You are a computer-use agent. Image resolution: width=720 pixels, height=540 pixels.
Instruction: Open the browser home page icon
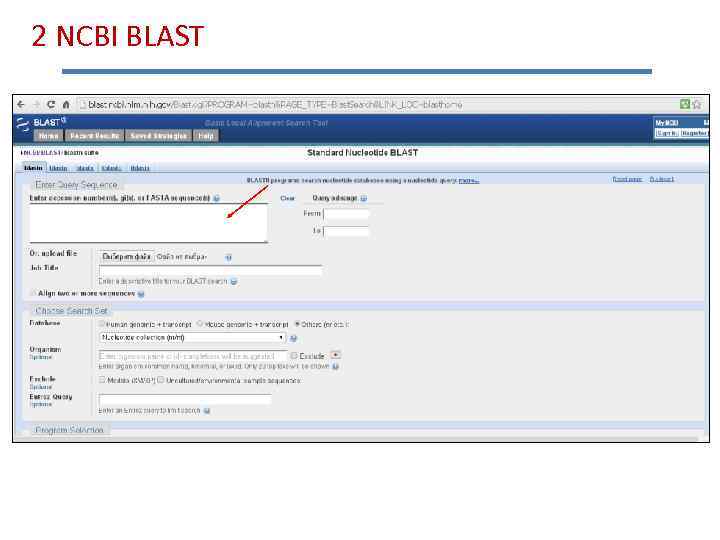(66, 105)
